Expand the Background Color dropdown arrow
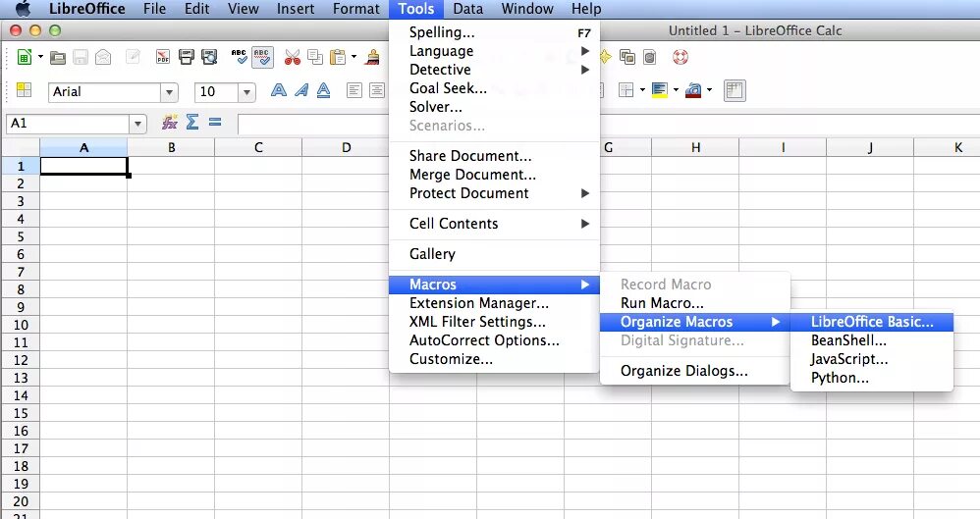 click(x=677, y=90)
